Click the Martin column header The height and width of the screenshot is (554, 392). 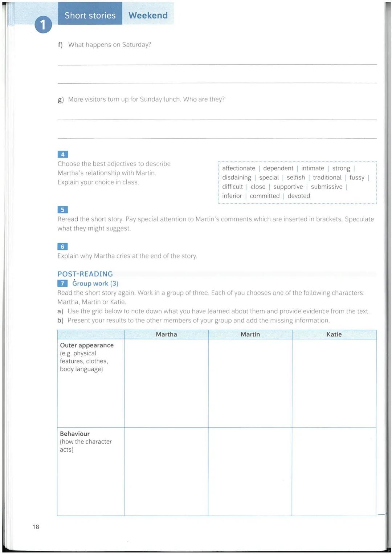250,334
